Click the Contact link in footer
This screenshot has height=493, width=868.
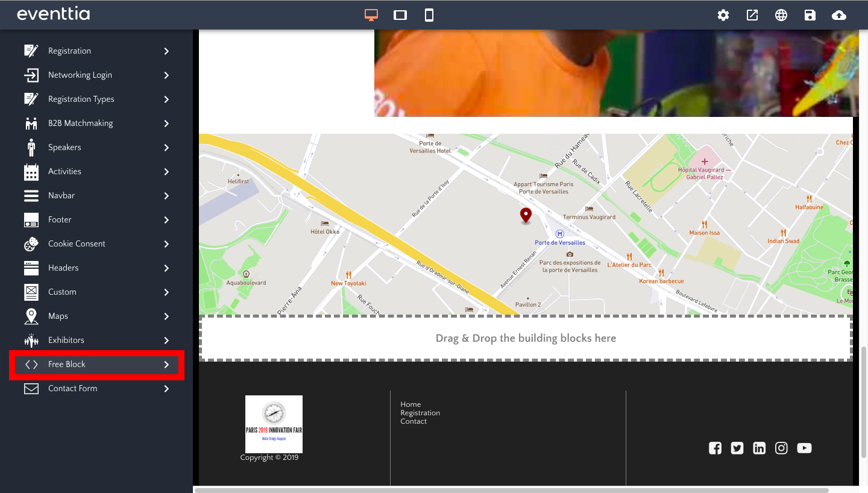pyautogui.click(x=414, y=421)
